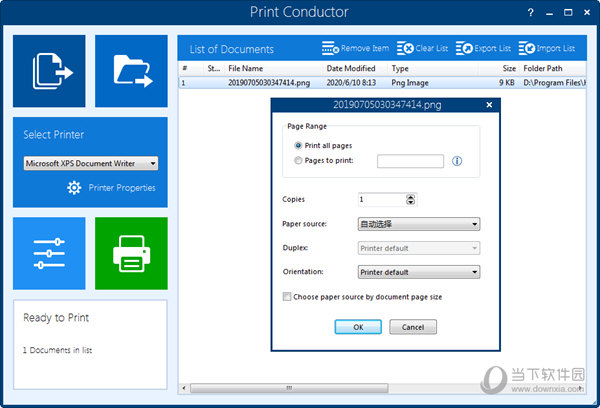The image size is (600, 408).
Task: Click the Add Folder tile icon
Action: tap(131, 71)
